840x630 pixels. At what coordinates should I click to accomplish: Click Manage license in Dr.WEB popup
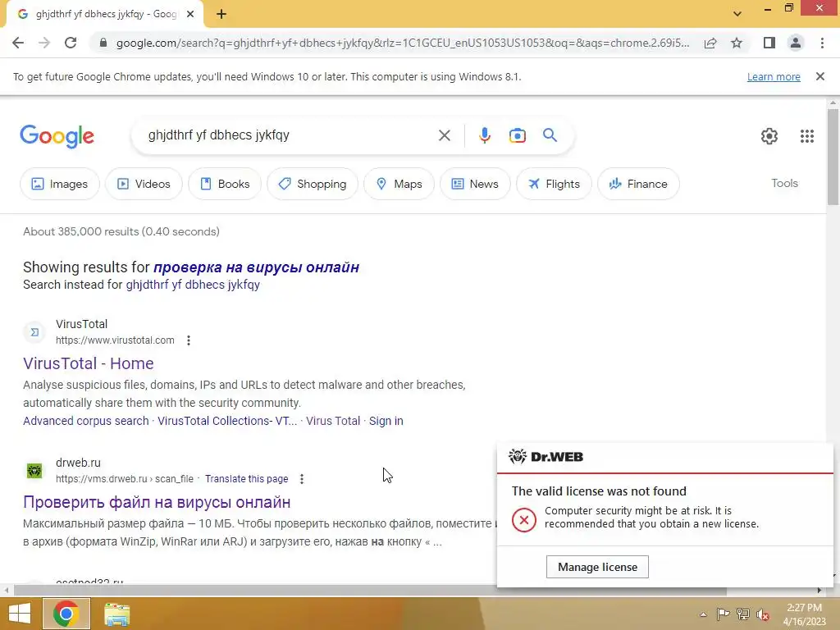tap(597, 567)
